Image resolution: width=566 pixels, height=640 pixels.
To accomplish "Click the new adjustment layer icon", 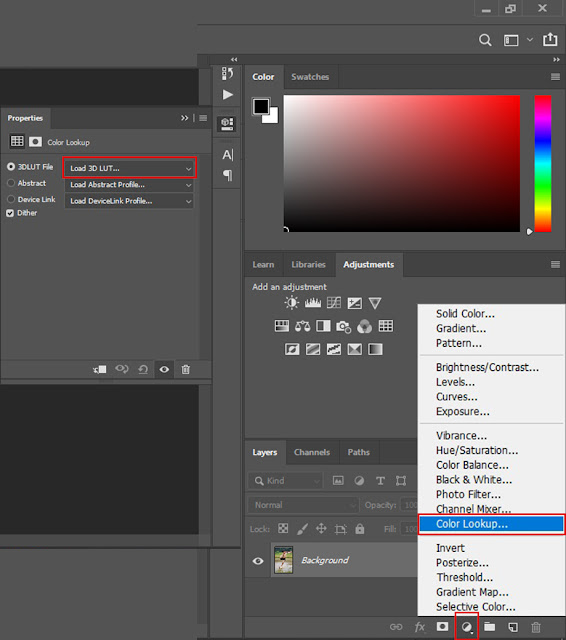I will pyautogui.click(x=467, y=627).
